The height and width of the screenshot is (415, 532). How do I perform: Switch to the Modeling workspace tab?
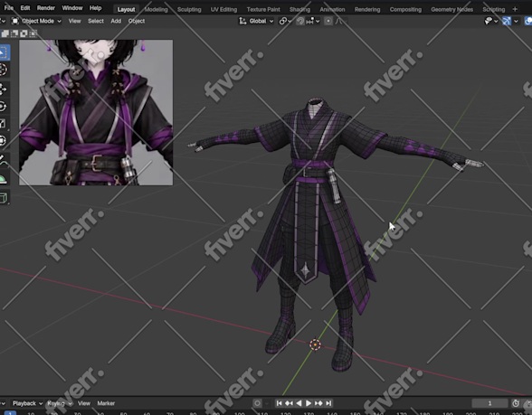[x=156, y=9]
